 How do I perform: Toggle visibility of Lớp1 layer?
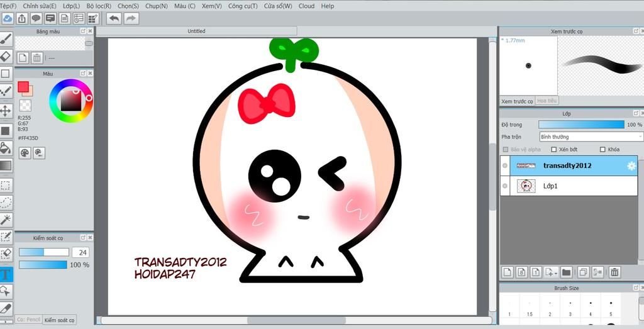pos(505,186)
